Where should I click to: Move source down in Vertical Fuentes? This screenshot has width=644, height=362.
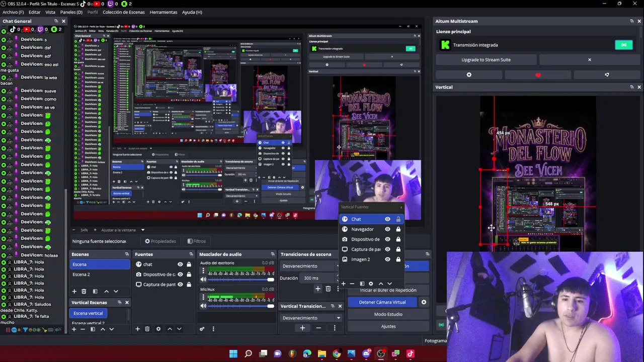[389, 284]
